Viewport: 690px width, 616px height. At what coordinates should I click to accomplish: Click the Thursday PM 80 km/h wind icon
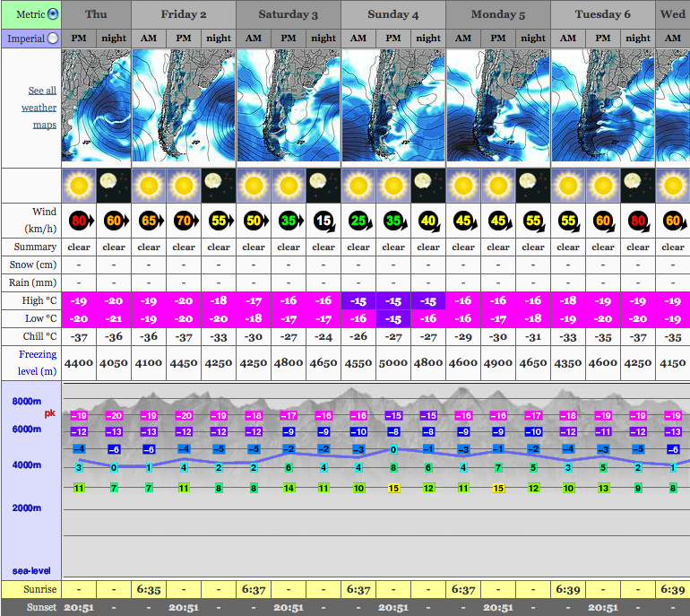click(x=81, y=221)
